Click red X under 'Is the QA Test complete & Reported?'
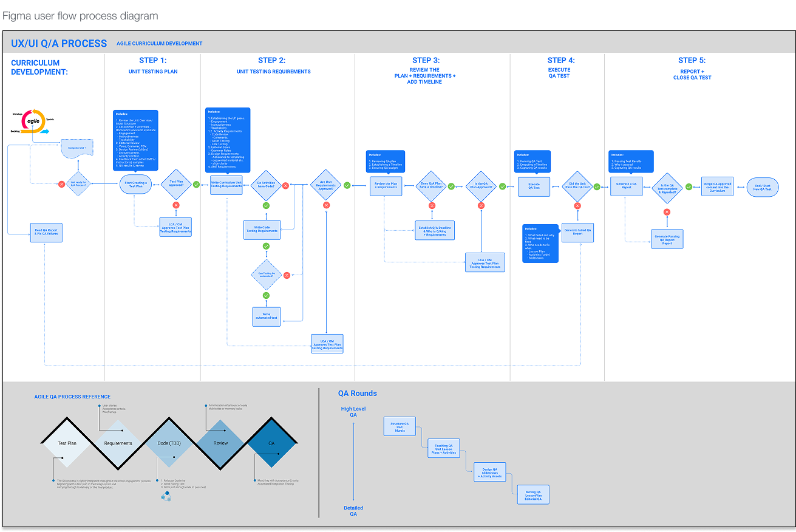This screenshot has width=796, height=532. [x=667, y=212]
